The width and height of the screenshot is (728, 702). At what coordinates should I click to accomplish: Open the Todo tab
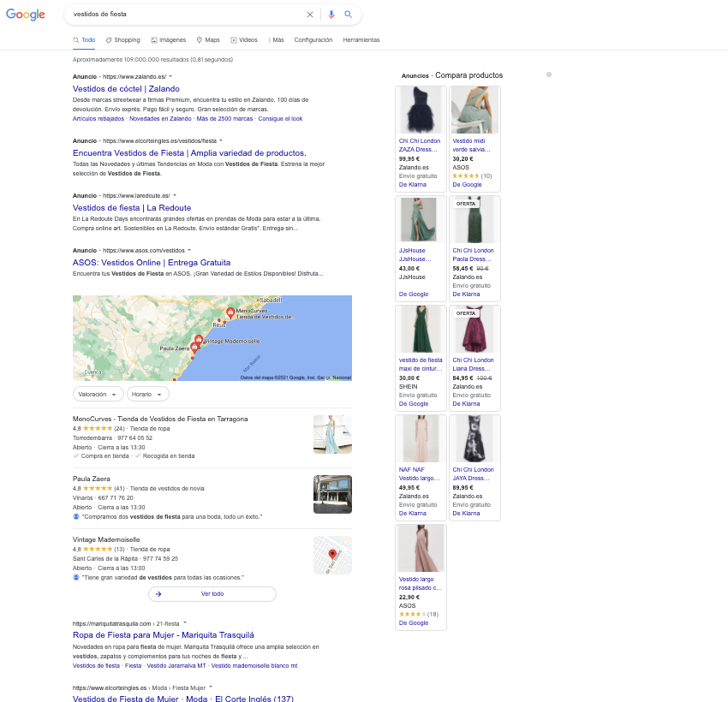point(84,40)
